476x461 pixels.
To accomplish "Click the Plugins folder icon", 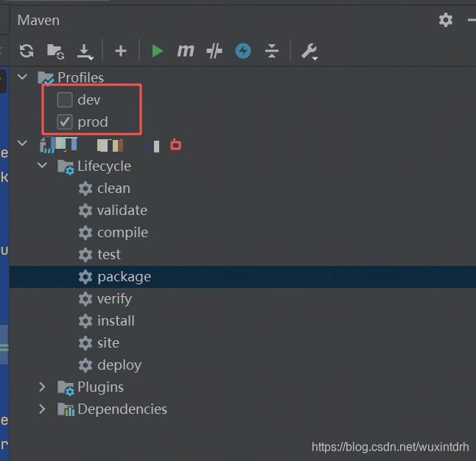I will coord(66,388).
